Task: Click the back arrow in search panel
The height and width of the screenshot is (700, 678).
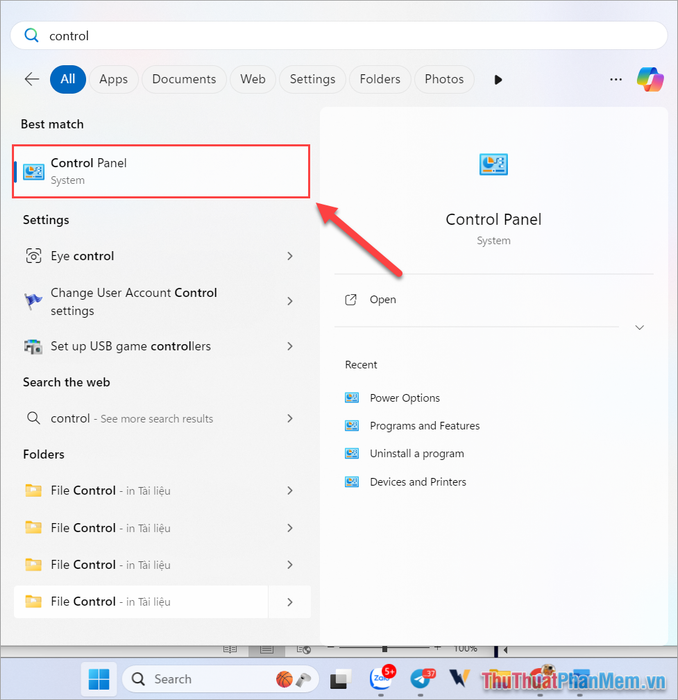Action: point(32,79)
